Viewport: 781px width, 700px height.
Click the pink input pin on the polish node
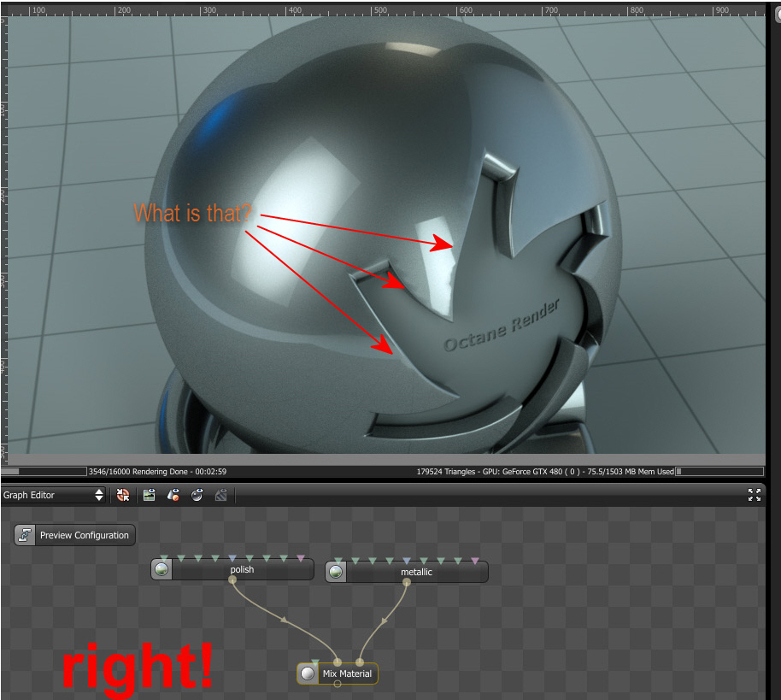tap(301, 558)
